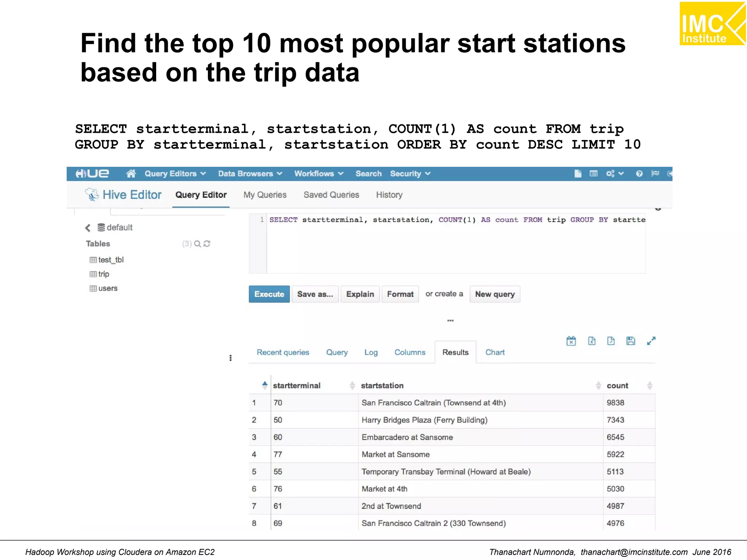
Task: Save results with floppy disk icon
Action: click(631, 341)
